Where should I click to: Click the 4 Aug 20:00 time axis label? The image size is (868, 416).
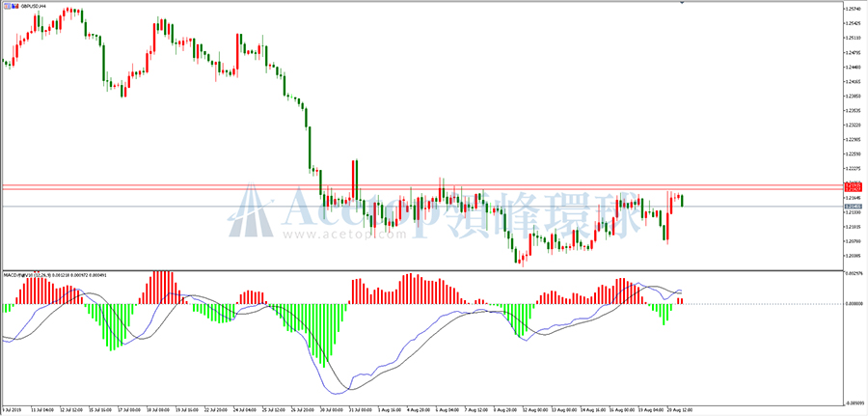[x=418, y=410]
